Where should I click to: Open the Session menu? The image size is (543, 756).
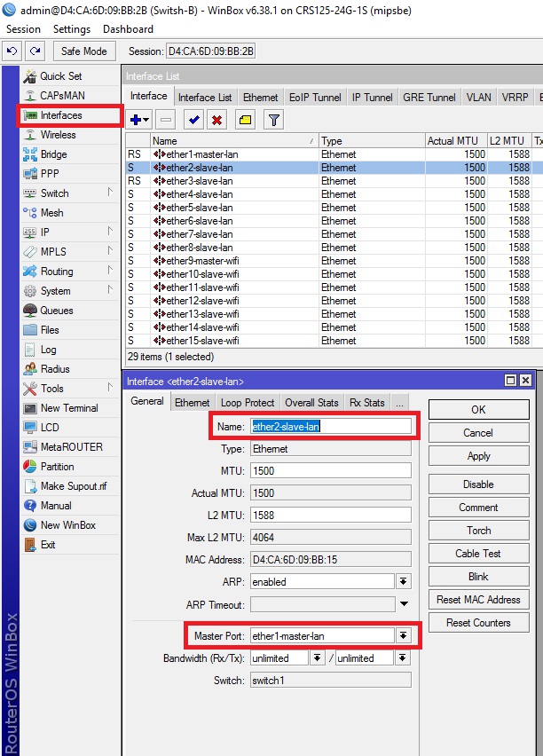point(23,29)
